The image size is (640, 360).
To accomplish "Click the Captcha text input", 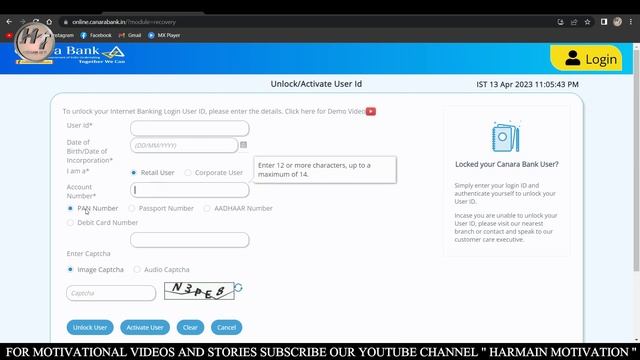I will pos(111,293).
